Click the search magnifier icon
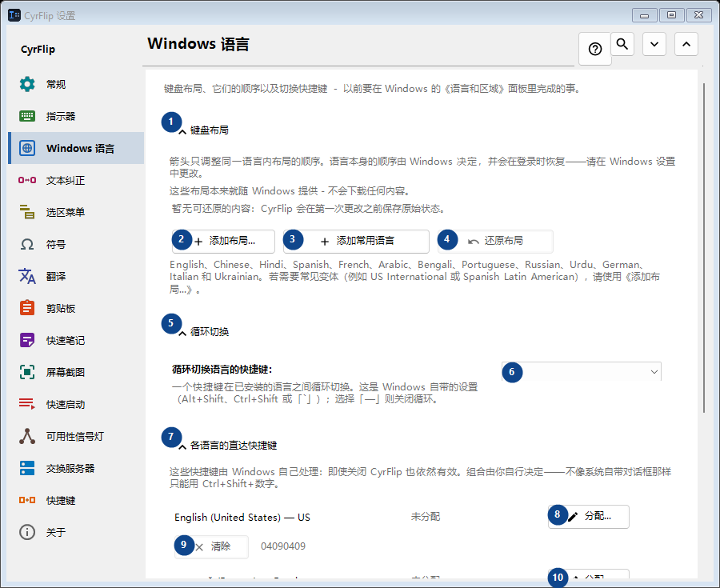 tap(622, 44)
